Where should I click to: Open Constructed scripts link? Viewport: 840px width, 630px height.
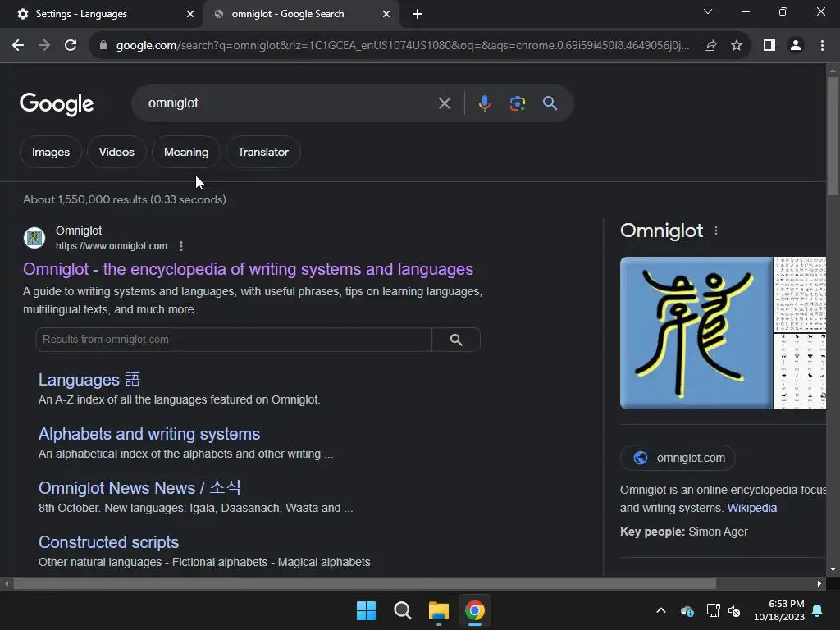pyautogui.click(x=109, y=542)
